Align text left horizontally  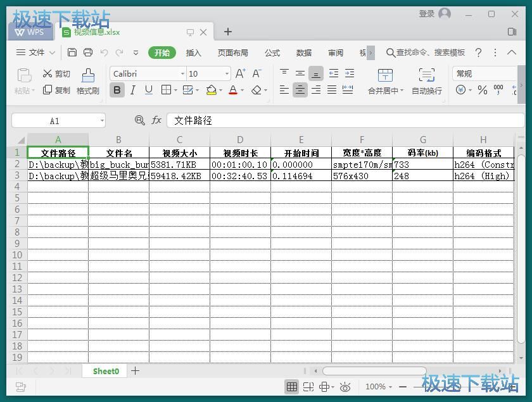tap(284, 89)
